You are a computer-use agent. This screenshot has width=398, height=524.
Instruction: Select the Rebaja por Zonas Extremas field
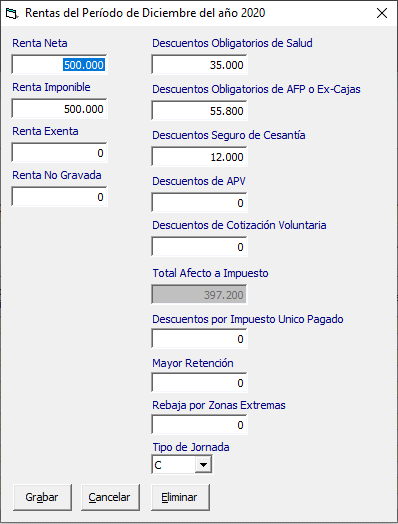click(x=199, y=425)
